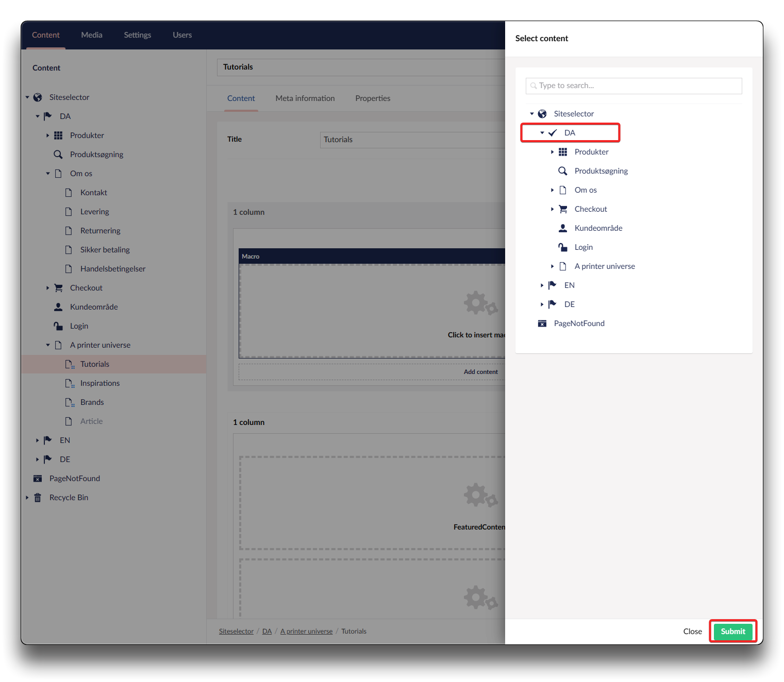Screen dimensions: 784x682
Task: Open the Media section
Action: (x=92, y=35)
